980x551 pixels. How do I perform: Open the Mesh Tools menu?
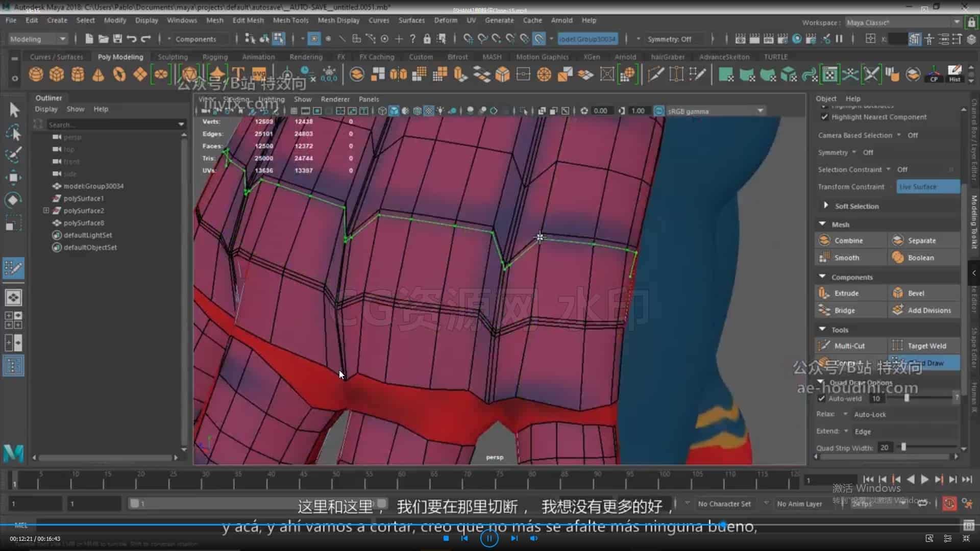[290, 20]
